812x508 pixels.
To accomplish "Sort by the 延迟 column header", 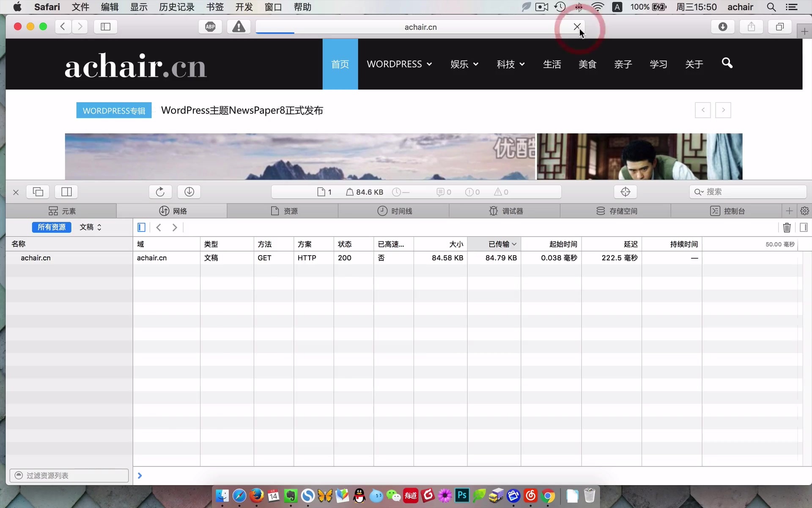I will (612, 244).
